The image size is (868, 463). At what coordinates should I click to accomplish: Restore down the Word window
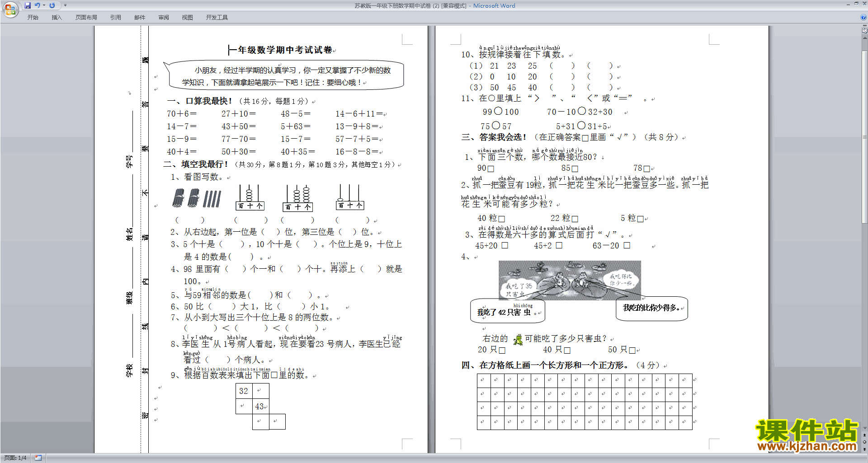point(856,4)
